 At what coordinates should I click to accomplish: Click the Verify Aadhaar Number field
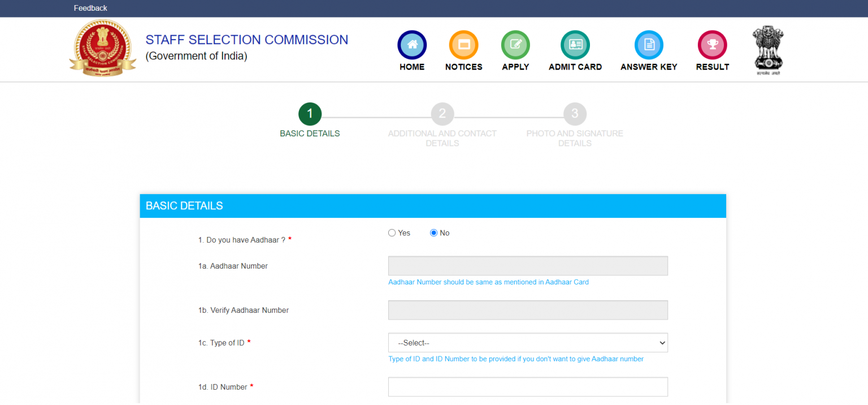click(x=528, y=310)
